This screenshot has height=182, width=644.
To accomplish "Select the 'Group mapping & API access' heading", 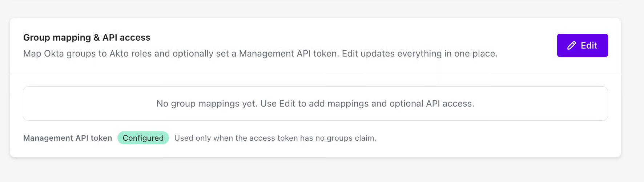I will click(86, 38).
